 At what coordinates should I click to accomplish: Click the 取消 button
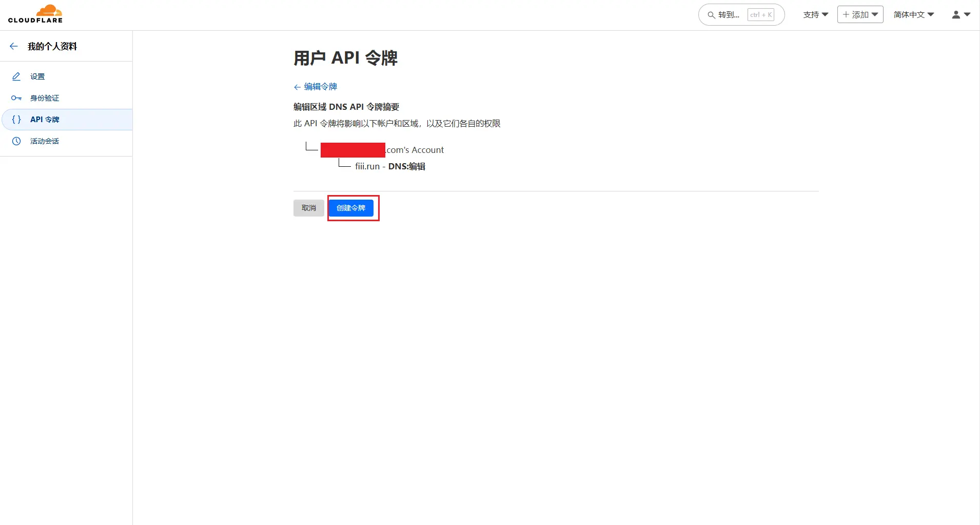click(309, 208)
